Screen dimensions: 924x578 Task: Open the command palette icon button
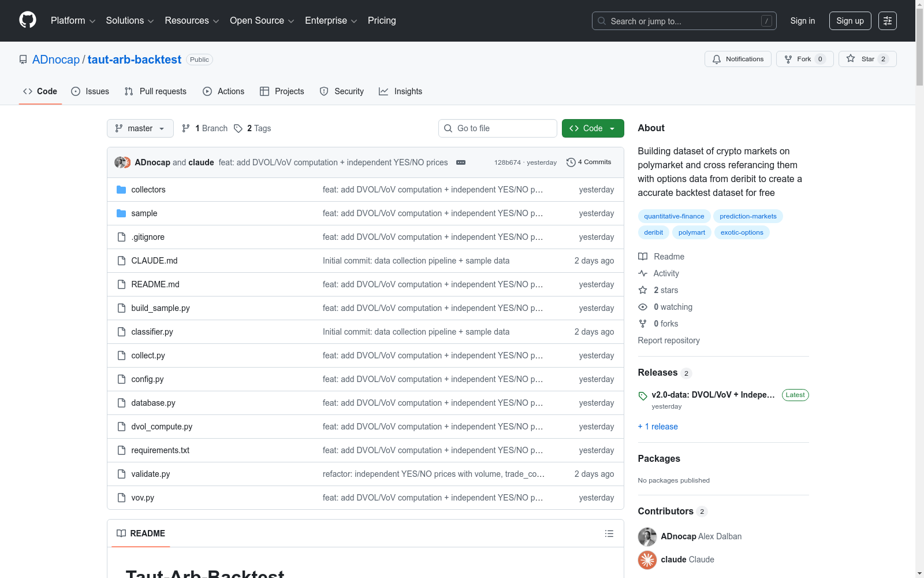pos(888,21)
